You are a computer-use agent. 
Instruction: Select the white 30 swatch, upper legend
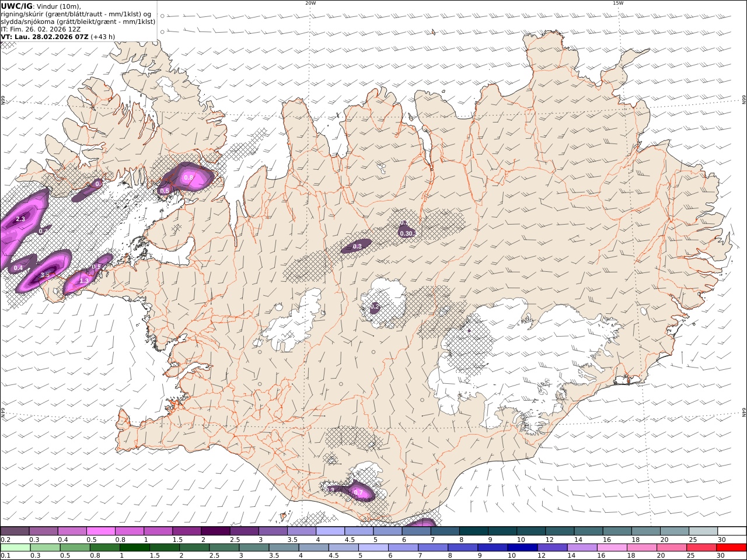[732, 531]
